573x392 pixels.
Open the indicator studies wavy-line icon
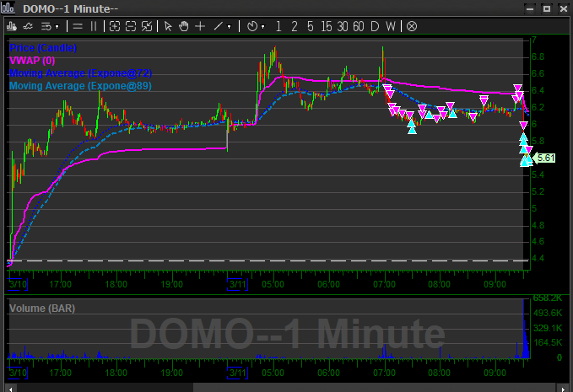28,26
